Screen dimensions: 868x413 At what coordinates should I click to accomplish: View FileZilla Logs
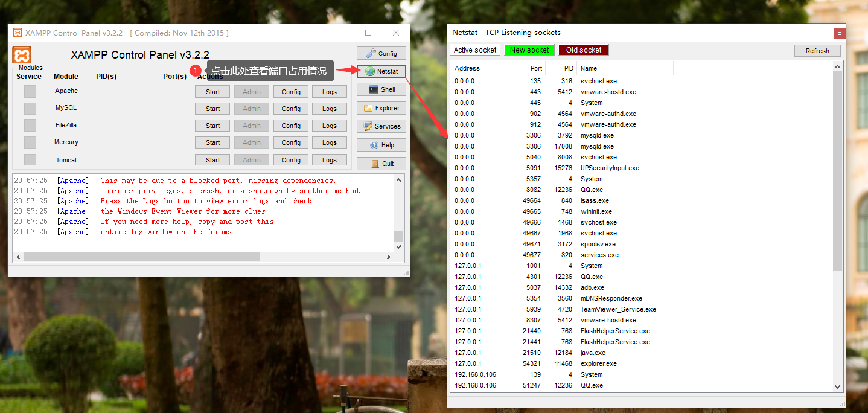(x=330, y=126)
